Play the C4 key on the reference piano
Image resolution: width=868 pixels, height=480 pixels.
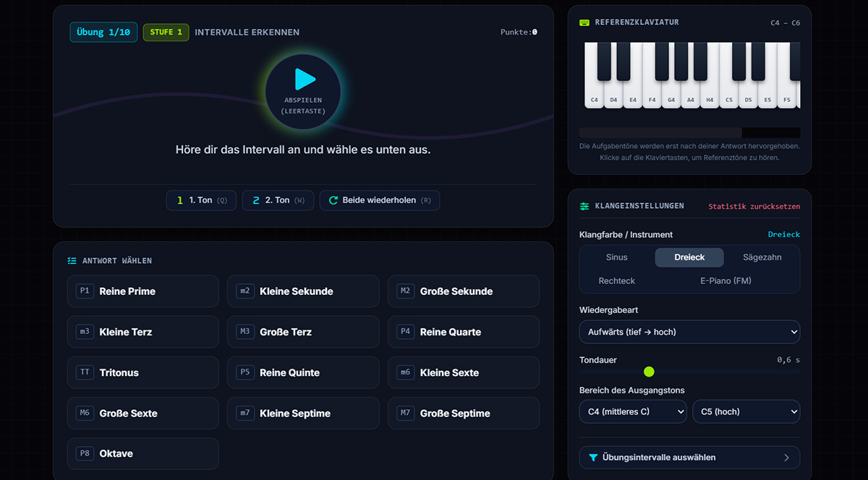[x=594, y=95]
